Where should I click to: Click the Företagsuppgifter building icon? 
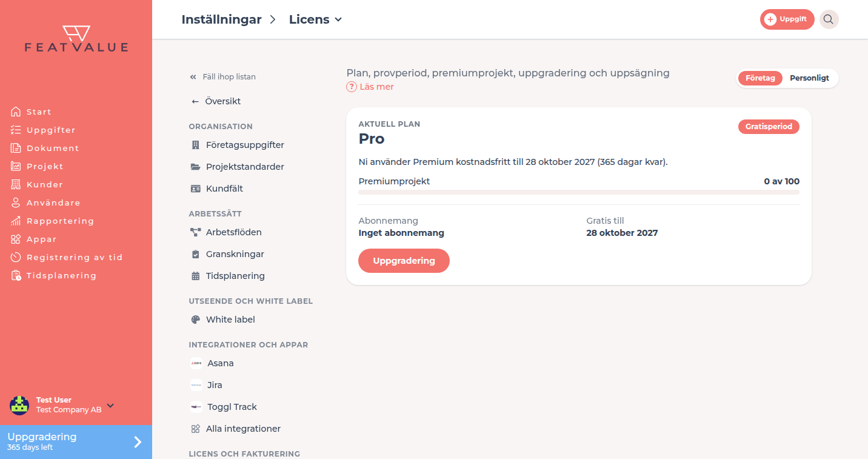pyautogui.click(x=195, y=145)
